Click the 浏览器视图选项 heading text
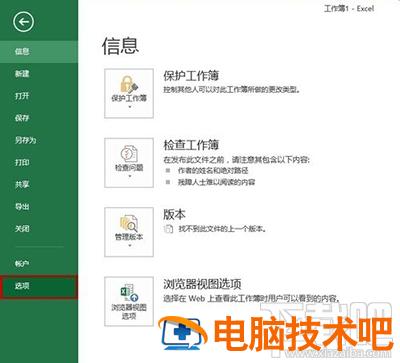Screen dimensions: 400x363 click(x=202, y=284)
